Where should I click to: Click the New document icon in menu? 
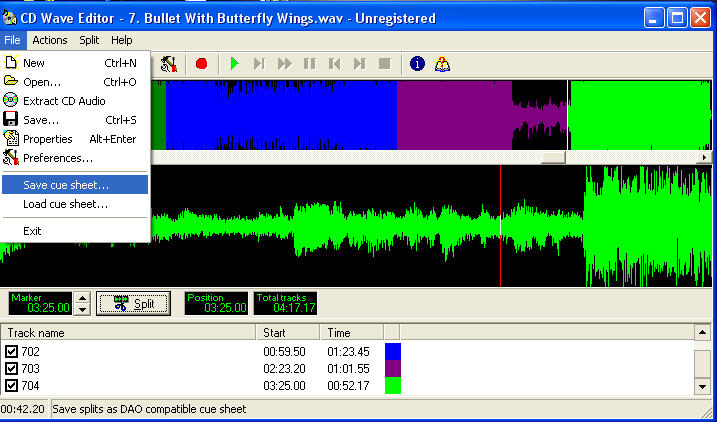(11, 63)
